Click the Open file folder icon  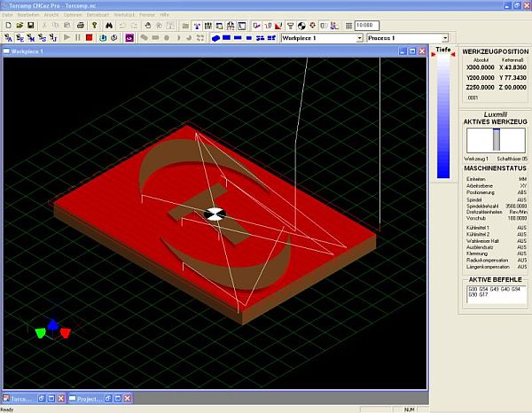19,26
